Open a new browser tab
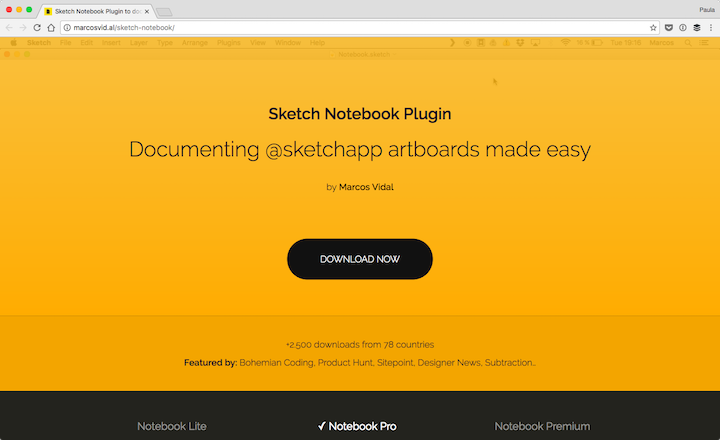Viewport: 720px width, 440px height. point(164,12)
